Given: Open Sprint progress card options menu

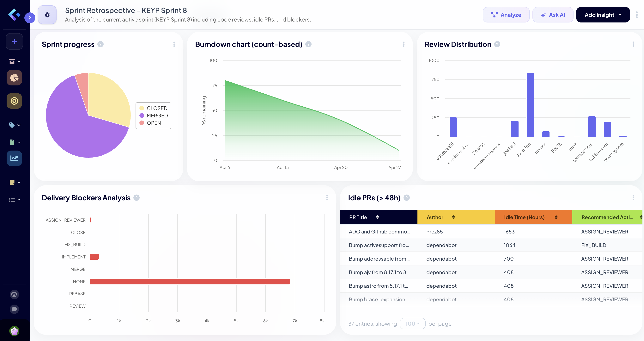Looking at the screenshot, I should tap(174, 44).
